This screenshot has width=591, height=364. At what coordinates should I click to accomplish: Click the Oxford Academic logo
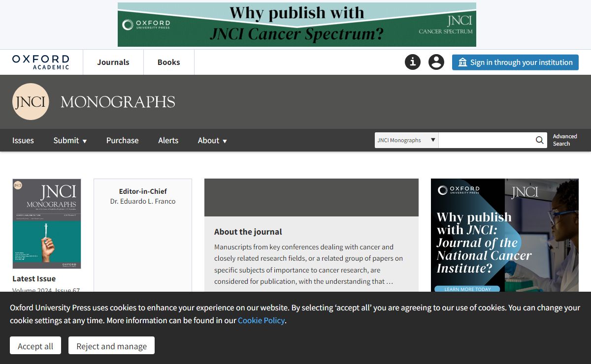coord(41,62)
